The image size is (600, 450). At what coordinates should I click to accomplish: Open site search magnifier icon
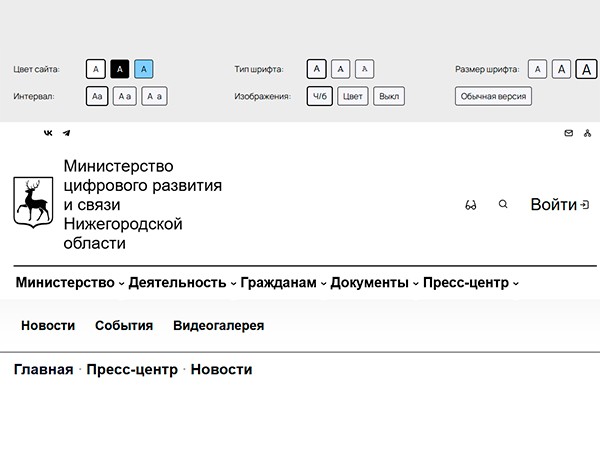tap(503, 204)
